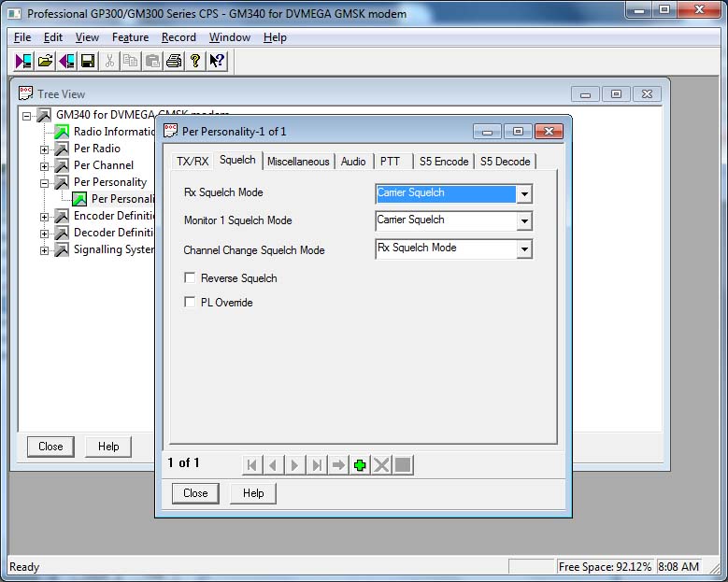Open the Feature menu

[130, 37]
